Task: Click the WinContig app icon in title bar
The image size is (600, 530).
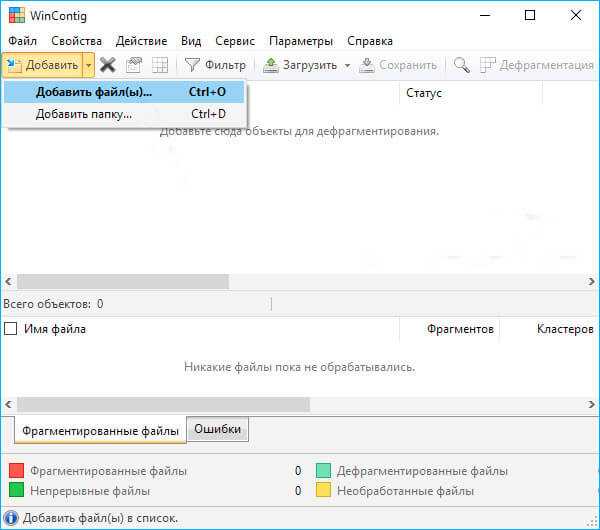Action: 17,15
